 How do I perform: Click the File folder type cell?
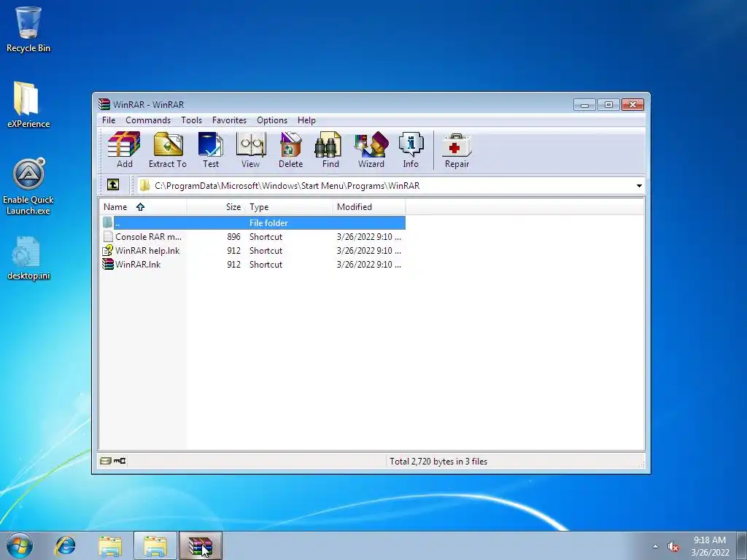point(268,223)
